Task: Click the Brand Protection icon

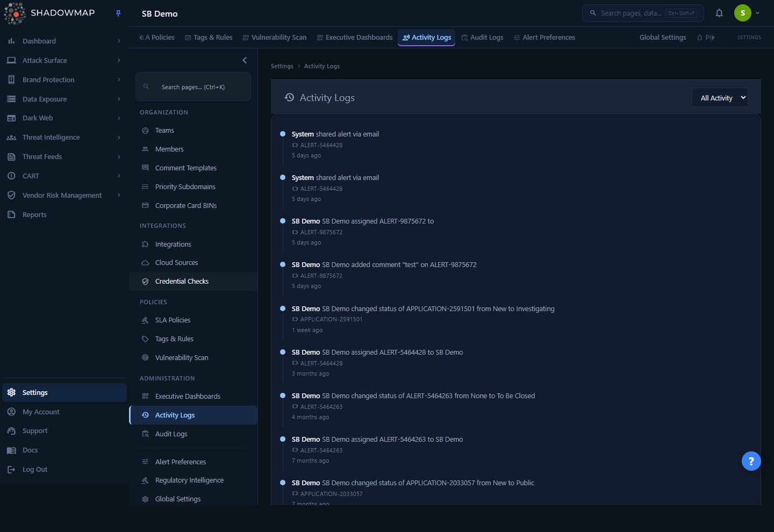Action: [x=11, y=80]
